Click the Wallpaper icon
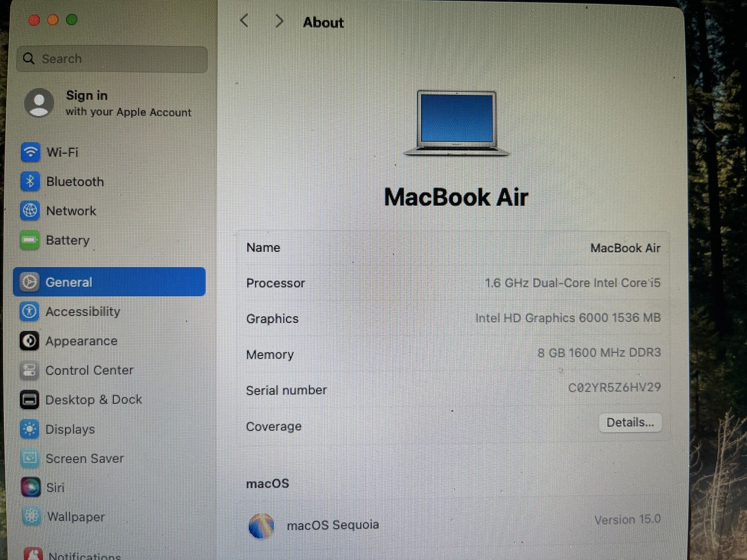This screenshot has height=560, width=747. 31,517
